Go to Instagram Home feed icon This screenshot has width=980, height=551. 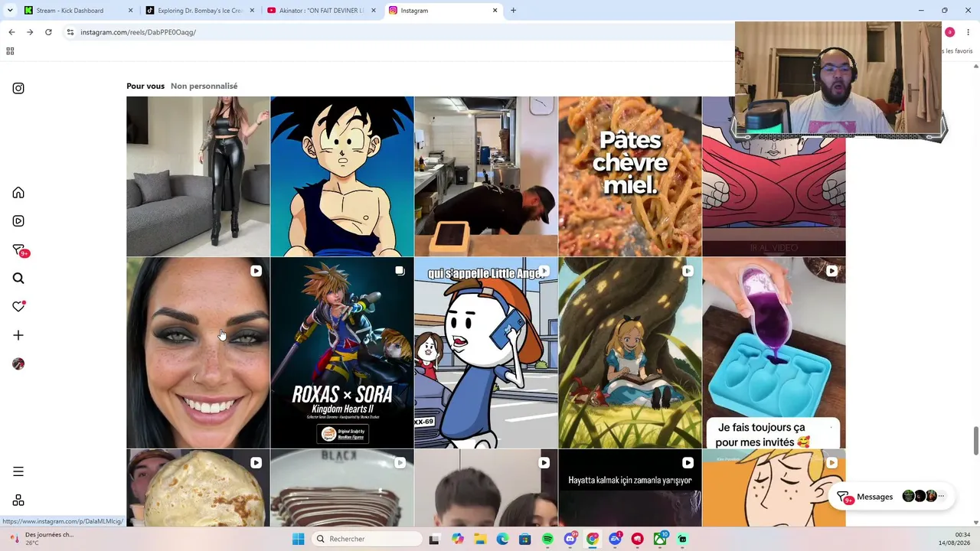point(18,193)
